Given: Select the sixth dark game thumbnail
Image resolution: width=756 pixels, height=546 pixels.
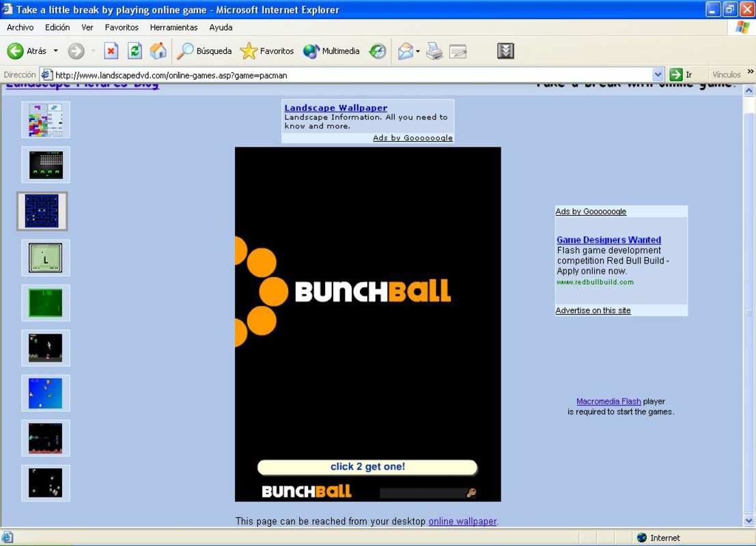Looking at the screenshot, I should [46, 348].
